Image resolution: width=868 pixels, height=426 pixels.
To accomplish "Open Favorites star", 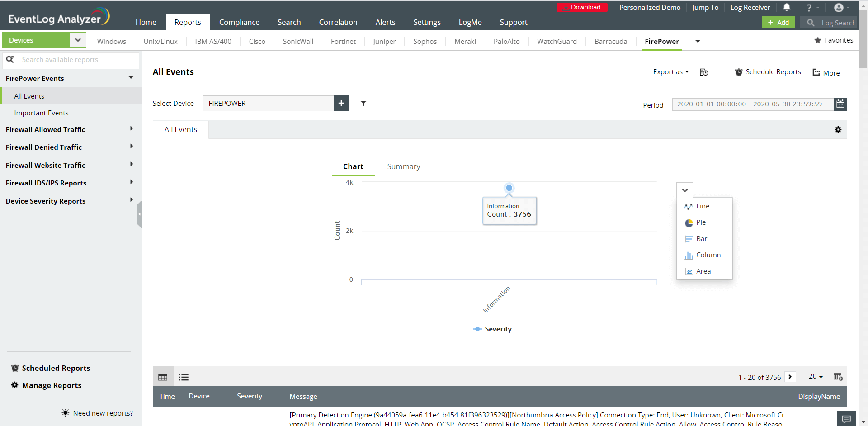I will point(818,40).
